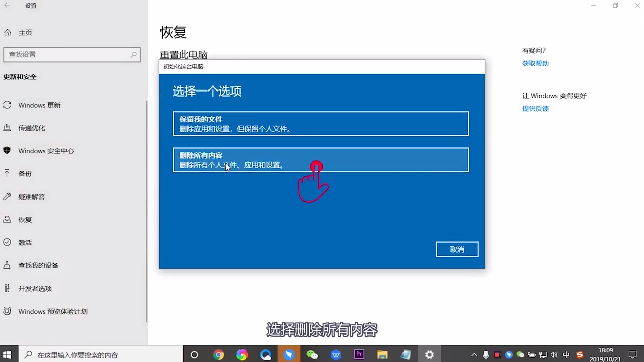The height and width of the screenshot is (362, 644).
Task: Select the 保留我的文件 reset option
Action: [321, 124]
